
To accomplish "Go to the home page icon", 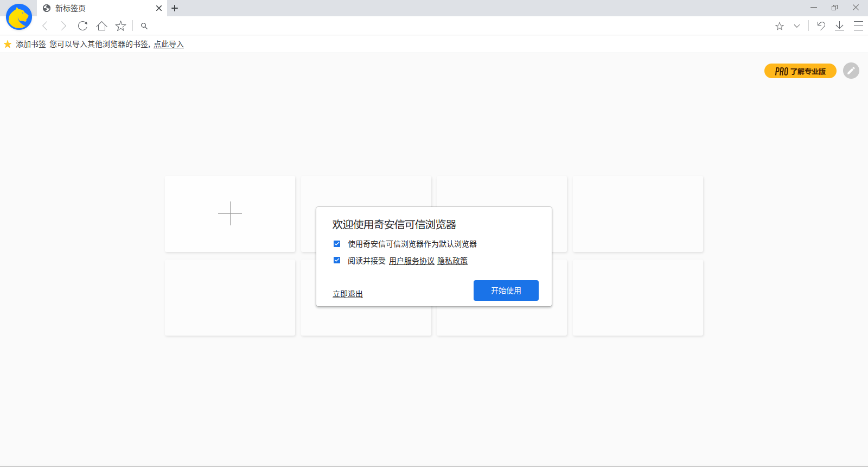I will point(101,26).
